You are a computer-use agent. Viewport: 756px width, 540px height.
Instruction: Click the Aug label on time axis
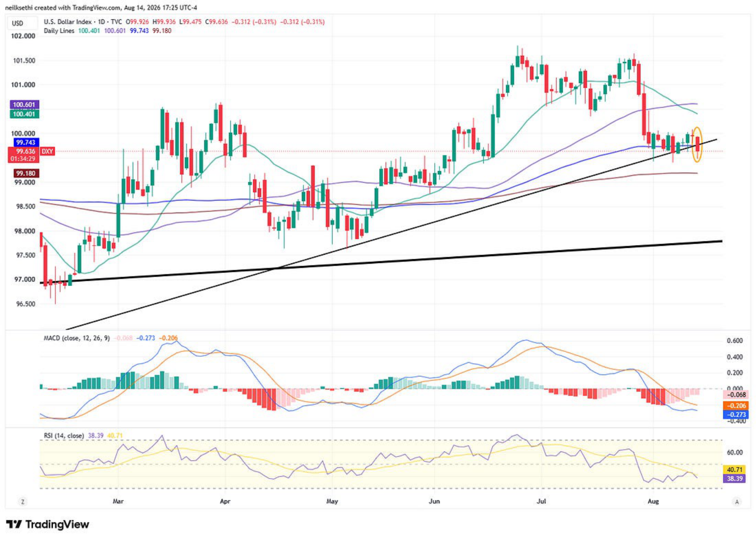[x=653, y=502]
